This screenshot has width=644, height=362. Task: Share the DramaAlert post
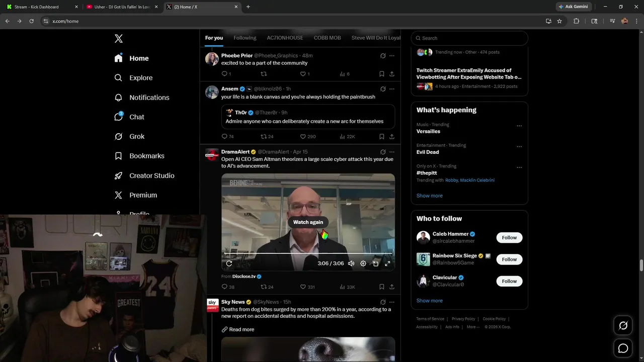coord(392,287)
